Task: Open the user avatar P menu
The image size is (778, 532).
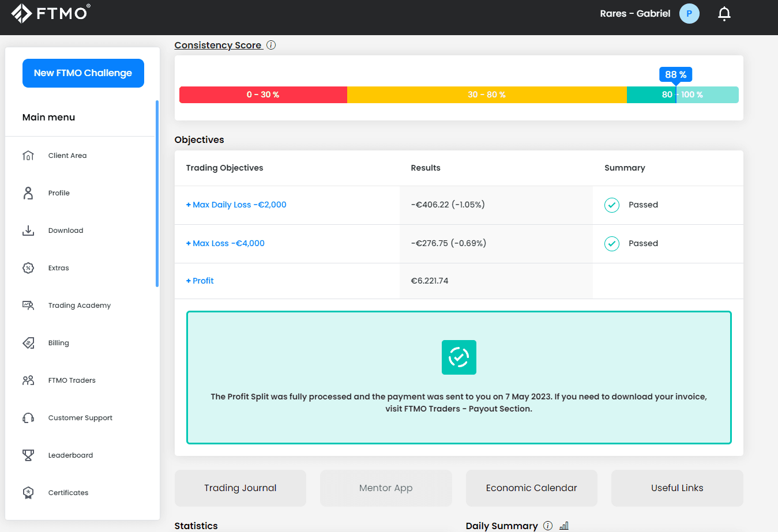Action: pos(689,13)
